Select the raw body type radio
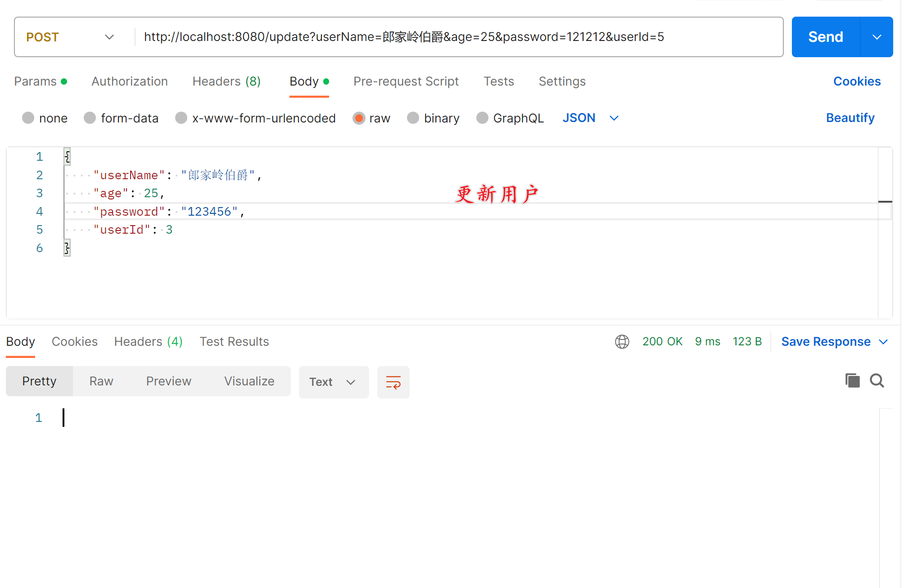This screenshot has width=922, height=588. coord(359,118)
